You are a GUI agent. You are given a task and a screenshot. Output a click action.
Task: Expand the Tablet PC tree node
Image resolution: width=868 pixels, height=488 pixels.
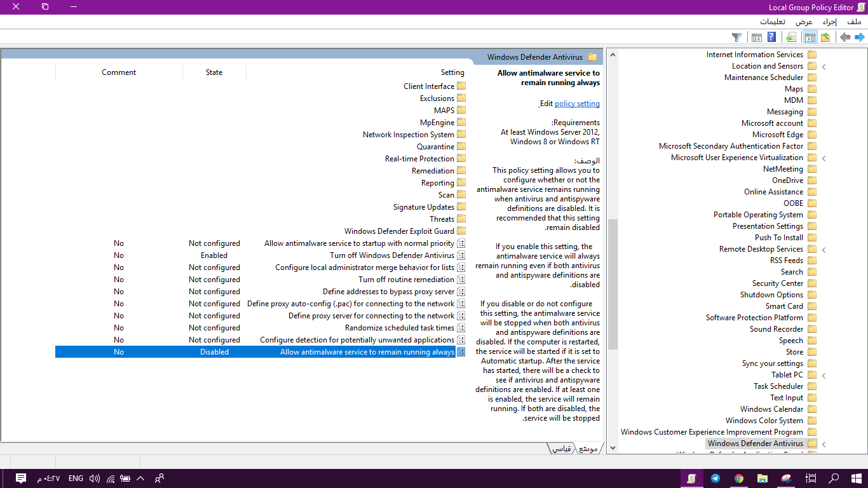(x=824, y=375)
